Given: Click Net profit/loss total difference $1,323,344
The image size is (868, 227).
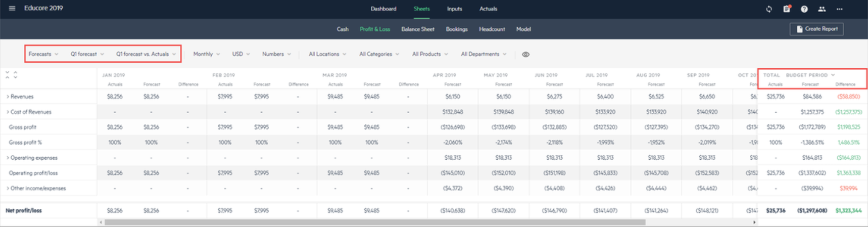Looking at the screenshot, I should (x=849, y=210).
